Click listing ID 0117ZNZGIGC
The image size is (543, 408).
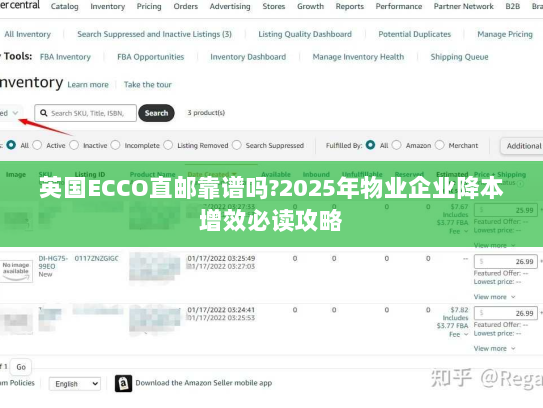[x=97, y=258]
